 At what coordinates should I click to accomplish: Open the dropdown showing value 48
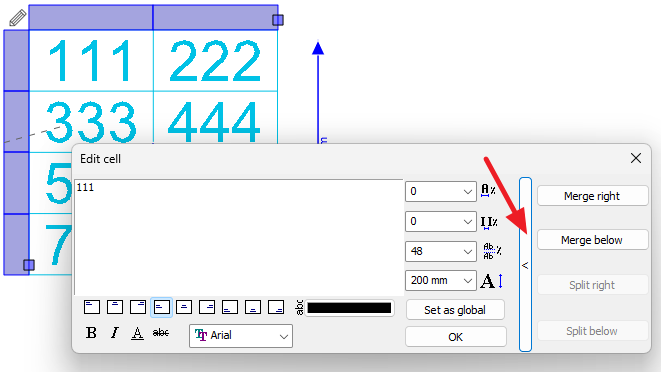[x=441, y=251]
